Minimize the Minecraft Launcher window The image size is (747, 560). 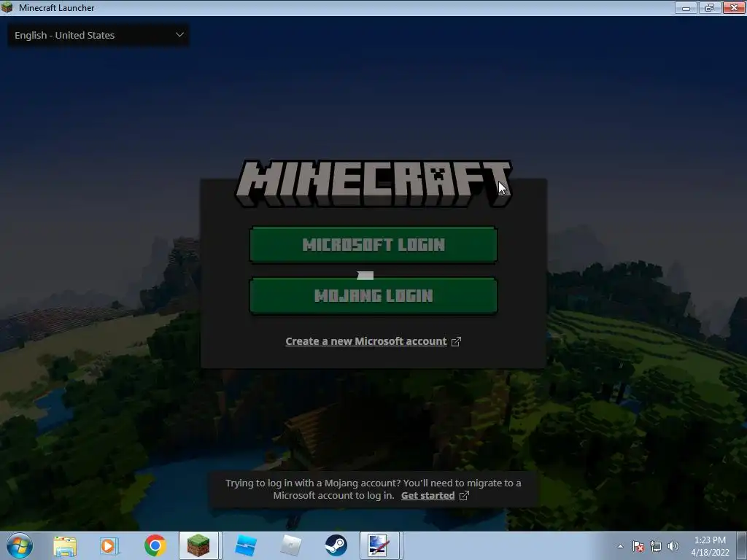(686, 7)
